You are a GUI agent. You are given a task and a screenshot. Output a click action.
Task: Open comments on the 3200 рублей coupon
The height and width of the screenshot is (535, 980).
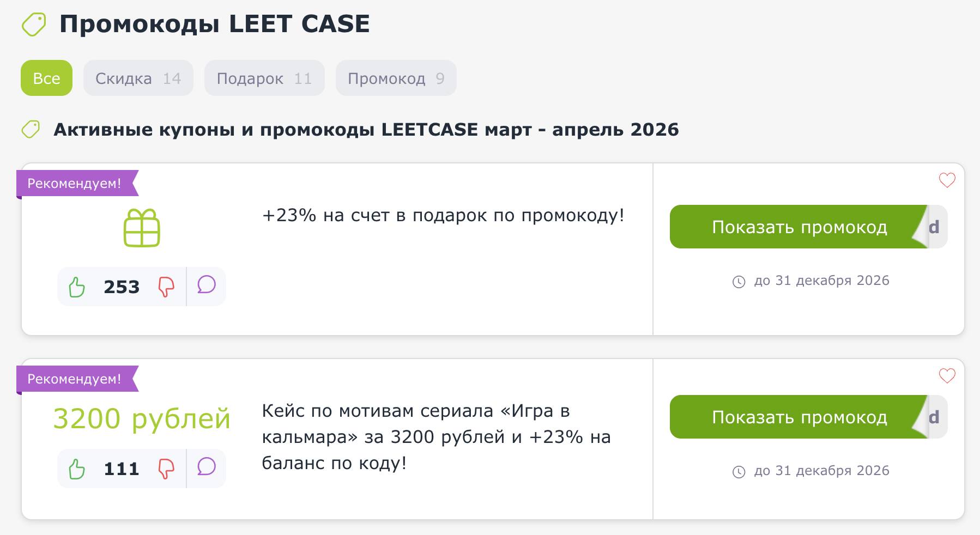[x=206, y=467]
